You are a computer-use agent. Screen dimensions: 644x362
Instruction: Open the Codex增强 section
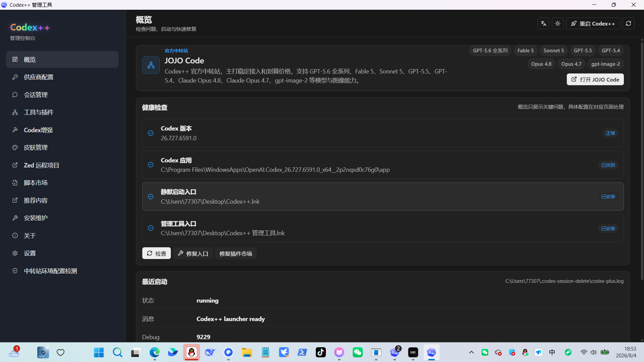pyautogui.click(x=62, y=130)
